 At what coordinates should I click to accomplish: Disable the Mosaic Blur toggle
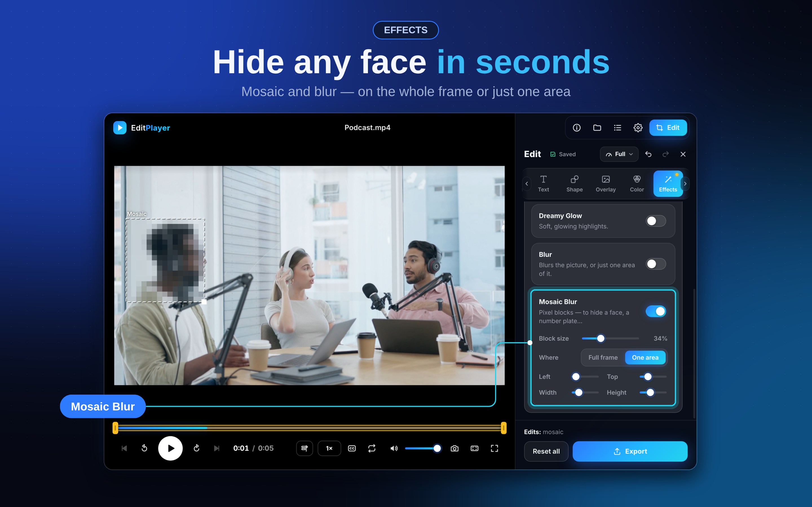656,312
